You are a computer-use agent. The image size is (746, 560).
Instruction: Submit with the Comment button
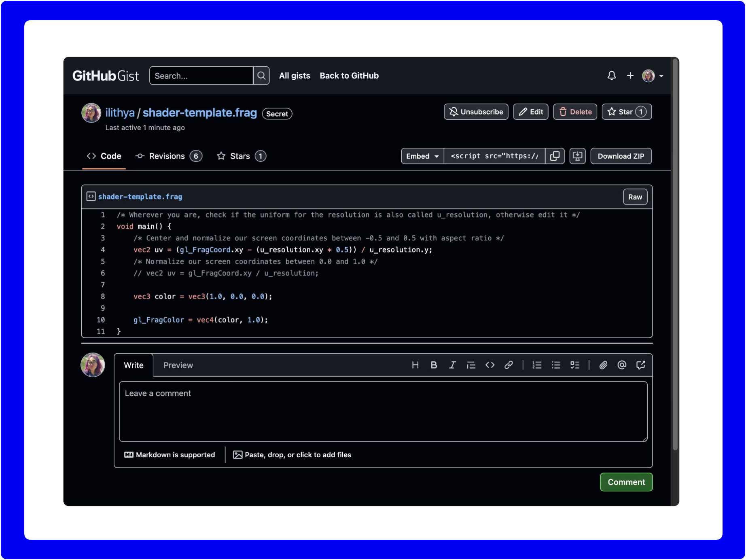point(626,482)
